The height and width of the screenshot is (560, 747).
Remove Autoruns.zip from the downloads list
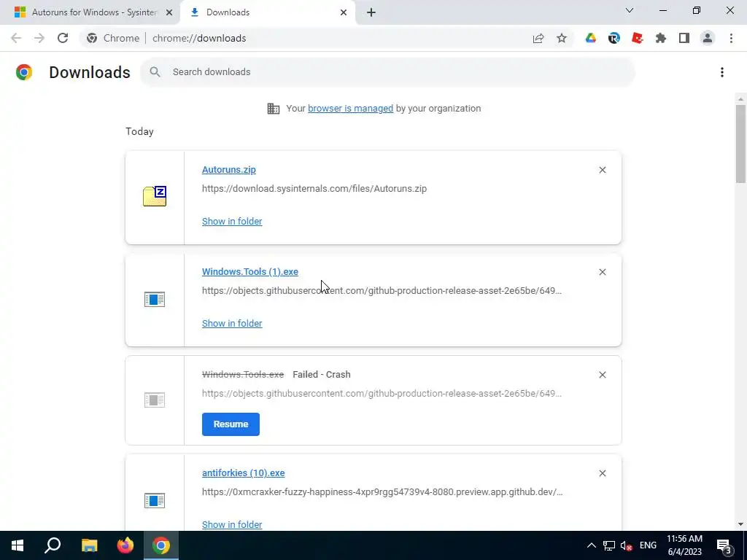(x=603, y=170)
